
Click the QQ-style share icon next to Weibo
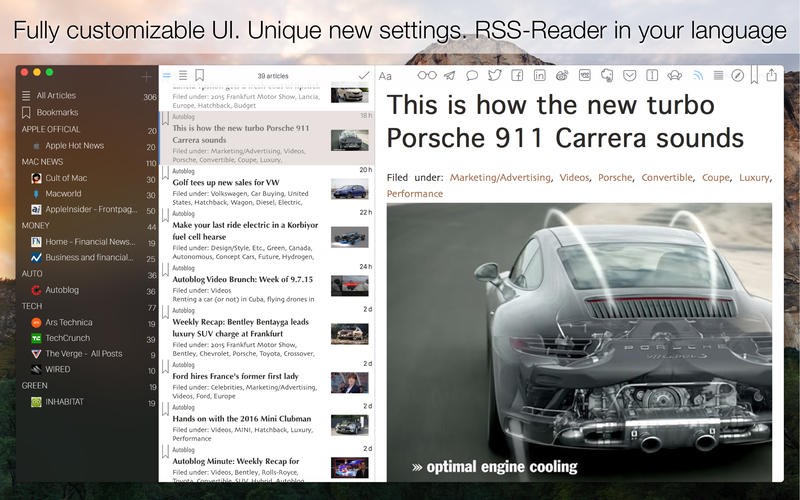[585, 76]
